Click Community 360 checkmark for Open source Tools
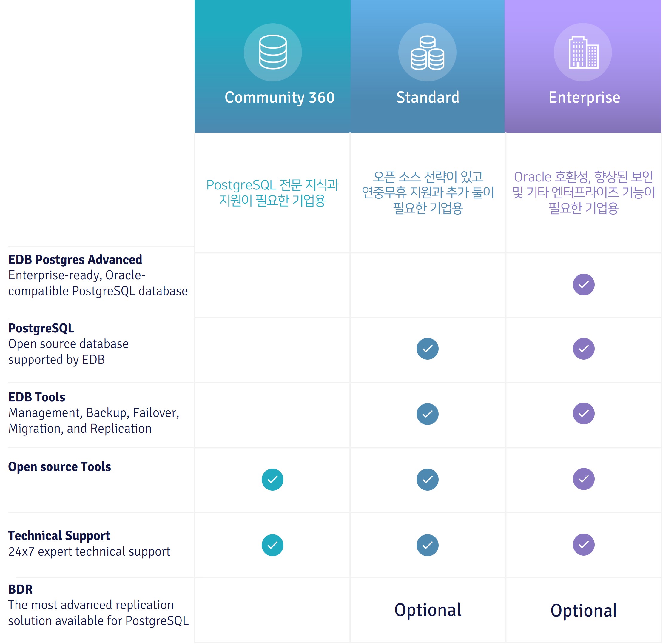 coord(272,480)
